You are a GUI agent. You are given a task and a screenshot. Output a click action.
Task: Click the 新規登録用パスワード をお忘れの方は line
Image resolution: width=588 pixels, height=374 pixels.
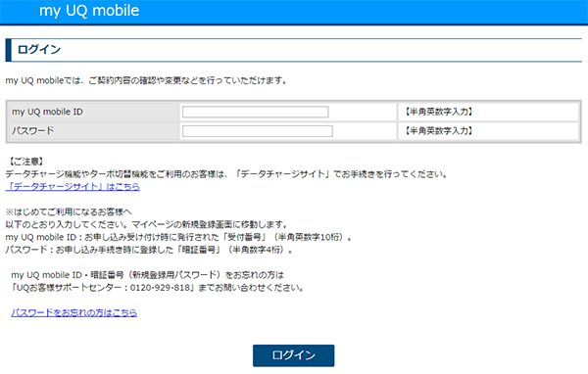click(x=147, y=275)
